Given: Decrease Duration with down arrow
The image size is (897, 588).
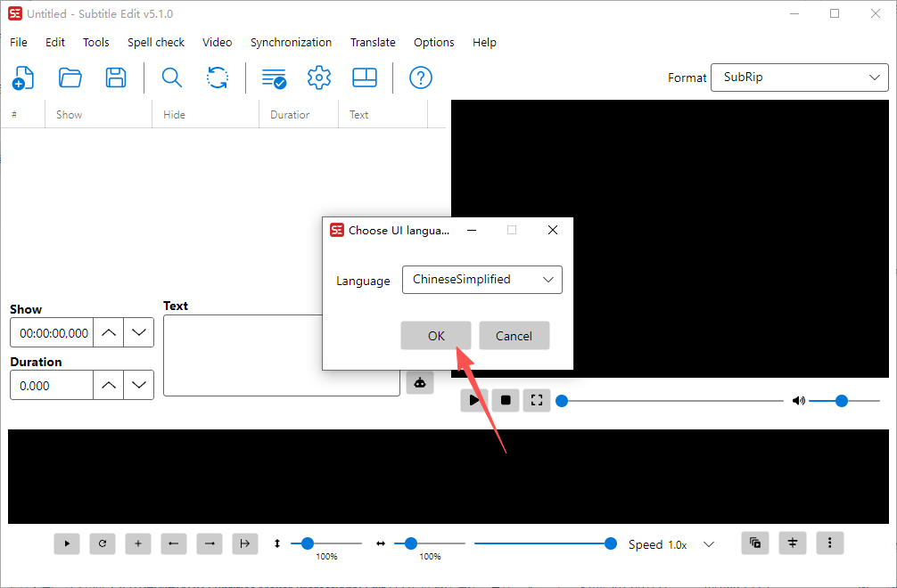Looking at the screenshot, I should coord(138,385).
